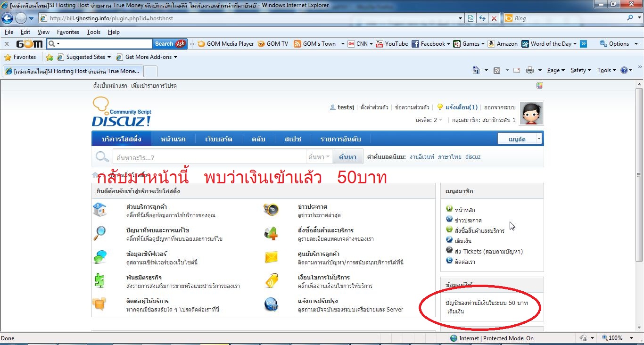Click the Search Ask button in the GOM toolbar
Image resolution: width=644 pixels, height=345 pixels.
170,44
